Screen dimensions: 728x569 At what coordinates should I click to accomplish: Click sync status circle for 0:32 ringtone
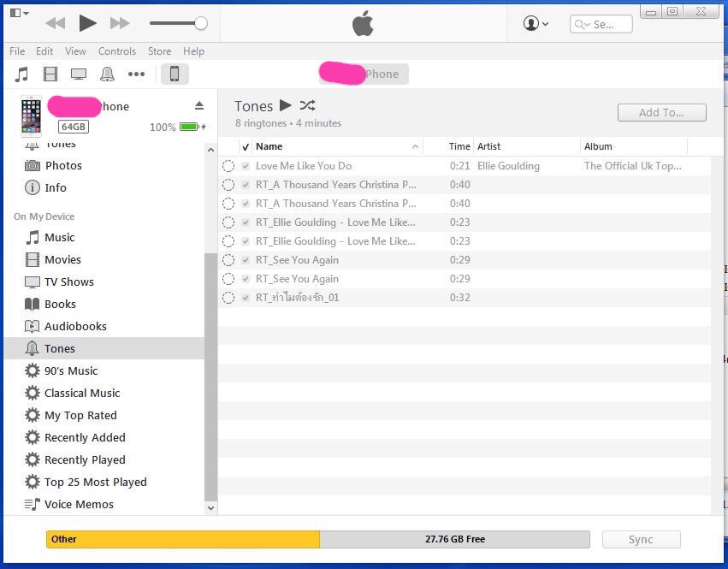point(228,298)
